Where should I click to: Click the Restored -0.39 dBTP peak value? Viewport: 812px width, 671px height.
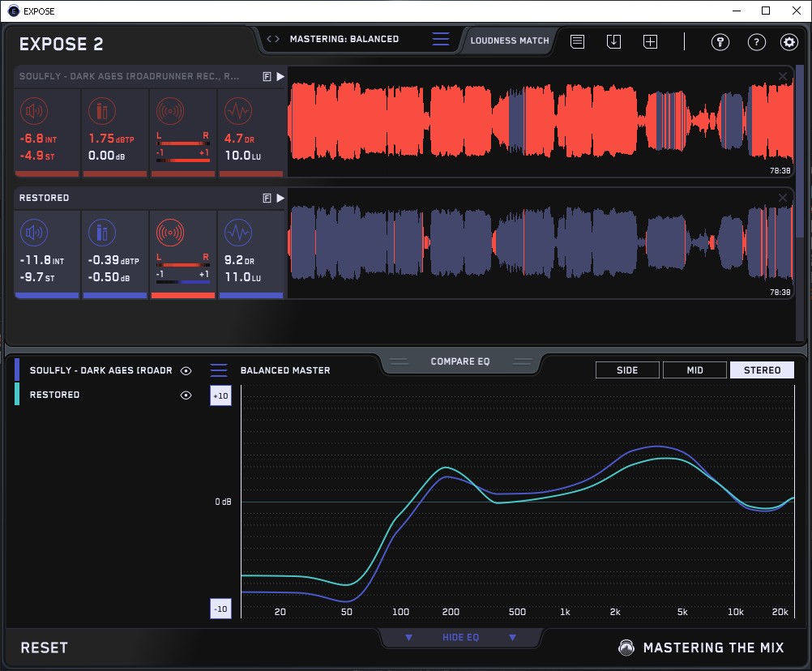[113, 260]
